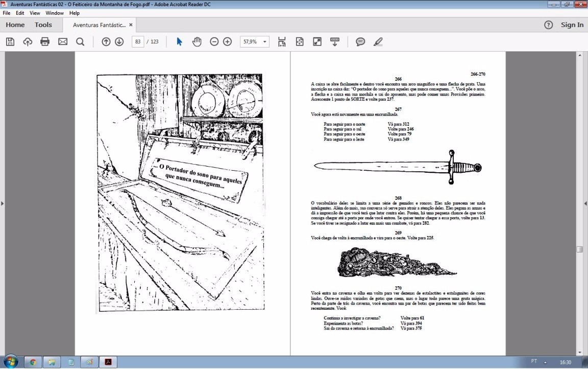588x369 pixels.
Task: Click the system clock 16:30
Action: 565,362
